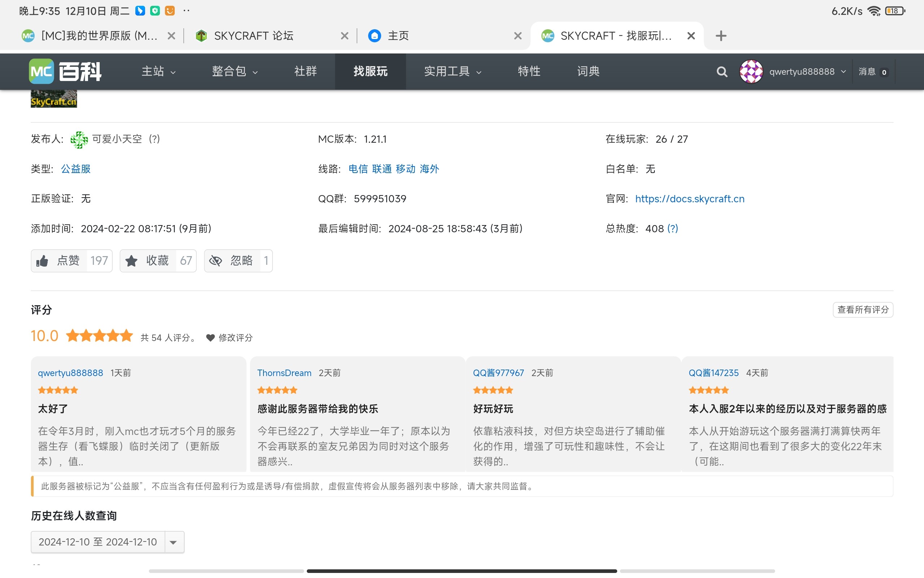Open reviewer QQ酱147235 profile link
The image size is (924, 578).
click(x=714, y=373)
